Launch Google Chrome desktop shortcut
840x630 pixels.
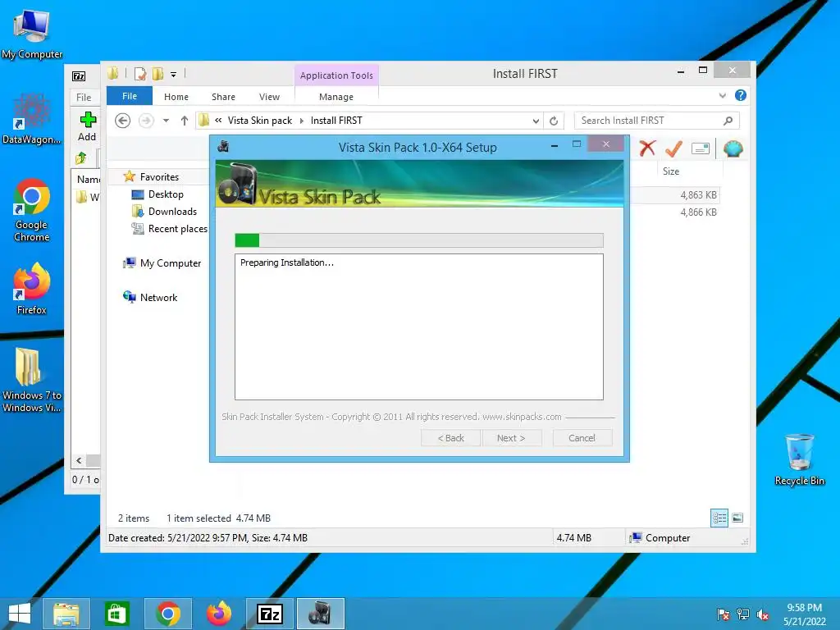click(x=32, y=210)
